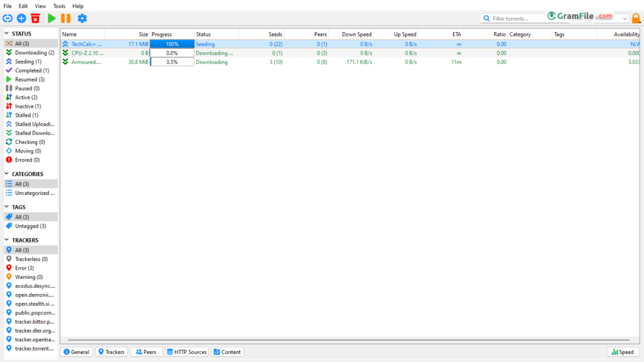Viewport: 644px width, 362px height.
Task: Open the View menu
Action: pos(40,6)
